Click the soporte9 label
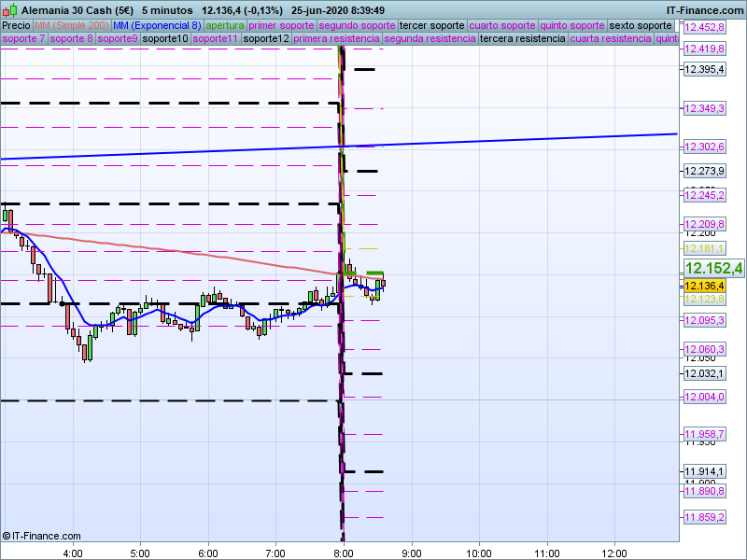The width and height of the screenshot is (747, 560). pyautogui.click(x=118, y=38)
